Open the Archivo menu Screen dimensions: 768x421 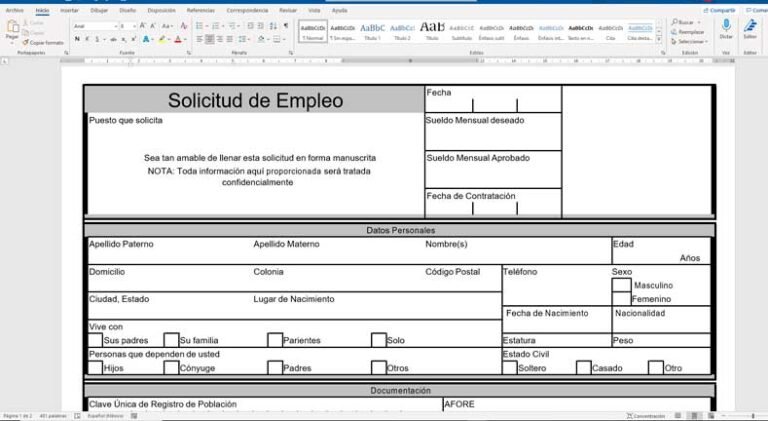(14, 10)
